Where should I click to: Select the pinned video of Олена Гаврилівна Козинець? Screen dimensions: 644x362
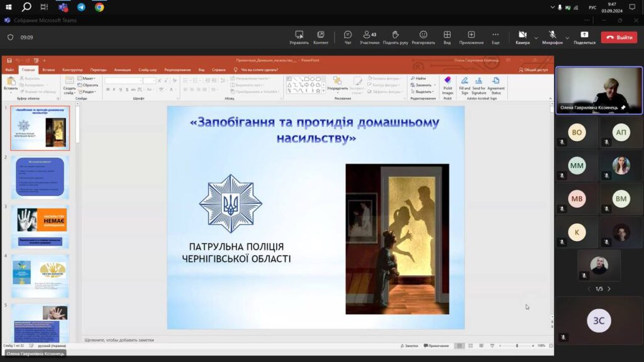[599, 91]
